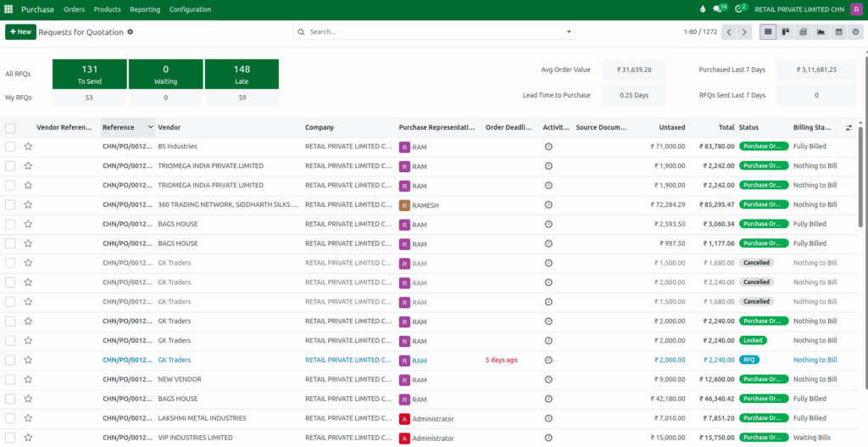The width and height of the screenshot is (868, 447).
Task: Filter by 0 Waiting RFQs
Action: 166,75
